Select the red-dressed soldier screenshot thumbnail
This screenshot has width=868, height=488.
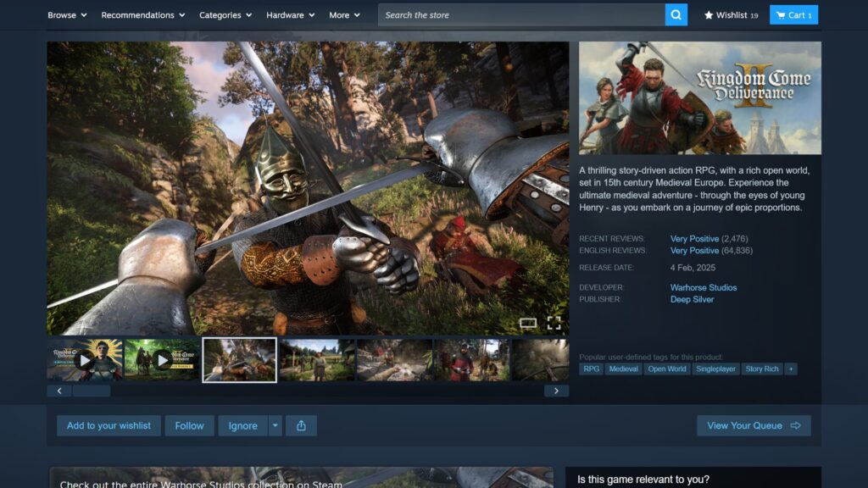[472, 360]
